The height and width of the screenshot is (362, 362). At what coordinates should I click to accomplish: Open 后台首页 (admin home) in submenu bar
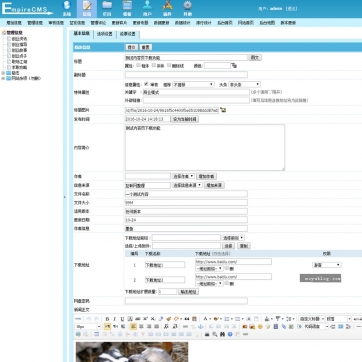(225, 23)
